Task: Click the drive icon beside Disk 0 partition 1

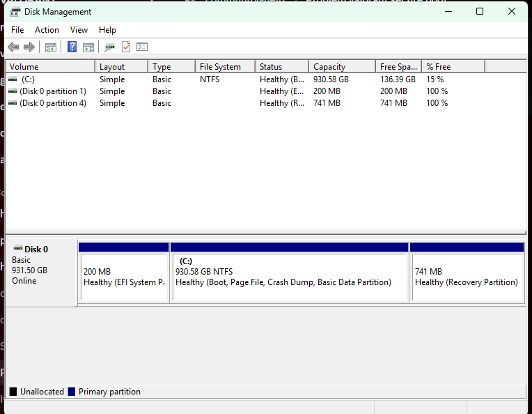Action: tap(13, 91)
